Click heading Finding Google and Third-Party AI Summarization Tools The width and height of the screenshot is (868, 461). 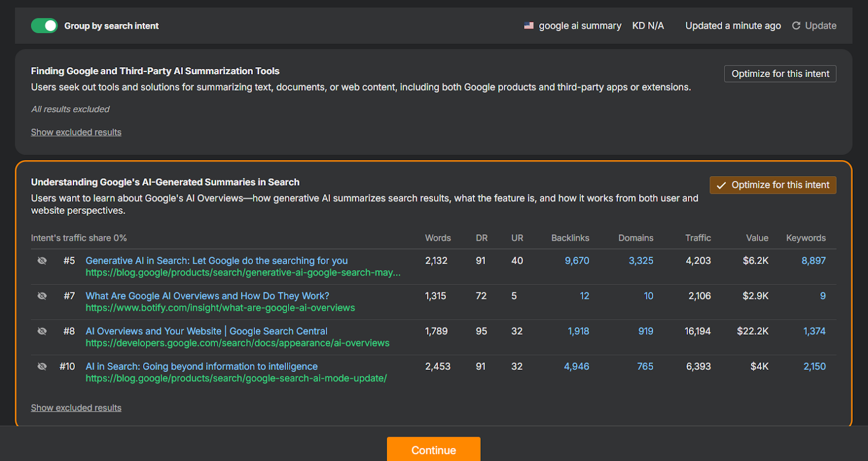(x=155, y=71)
